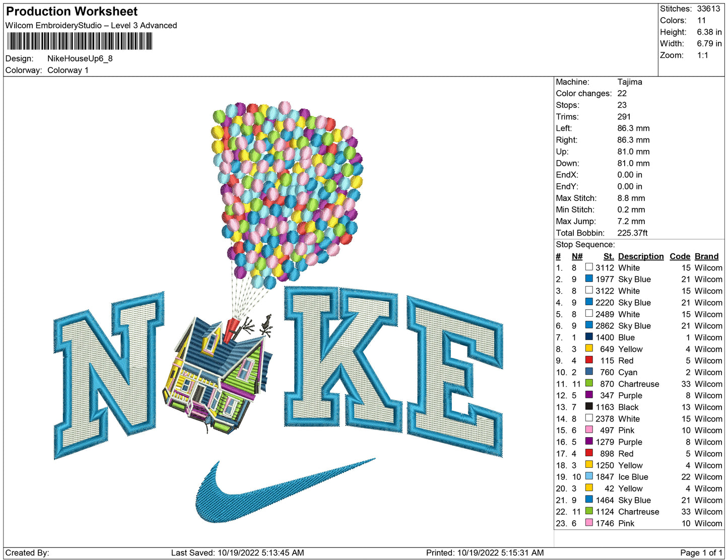Select the Max Jump value "7.2 mm"
This screenshot has height=560, width=728.
[631, 221]
